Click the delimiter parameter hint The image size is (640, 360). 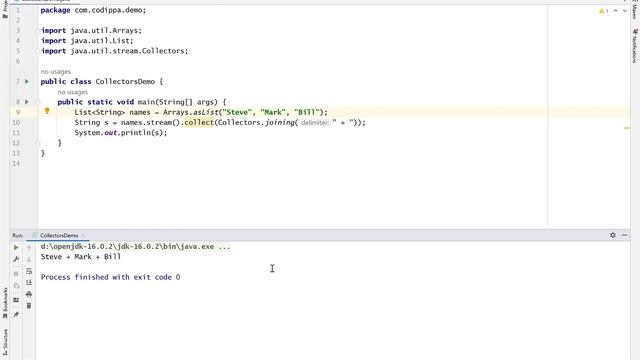pyautogui.click(x=314, y=122)
